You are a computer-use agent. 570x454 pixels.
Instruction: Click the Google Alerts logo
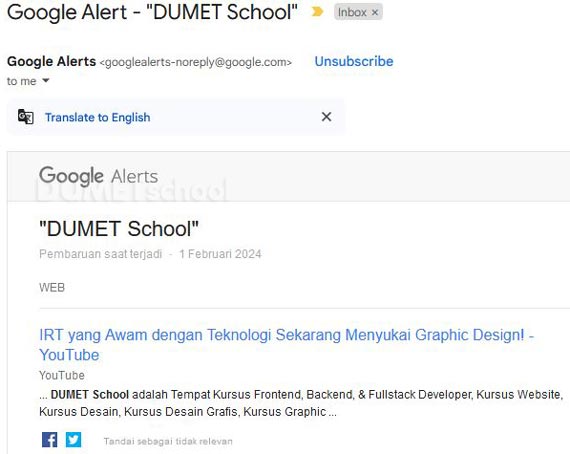(x=99, y=176)
